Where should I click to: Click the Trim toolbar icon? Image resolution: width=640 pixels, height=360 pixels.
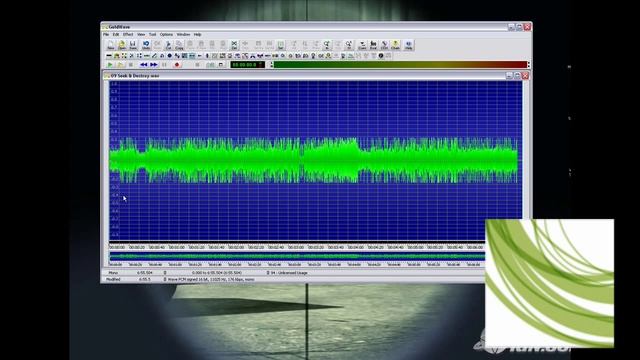coord(245,45)
